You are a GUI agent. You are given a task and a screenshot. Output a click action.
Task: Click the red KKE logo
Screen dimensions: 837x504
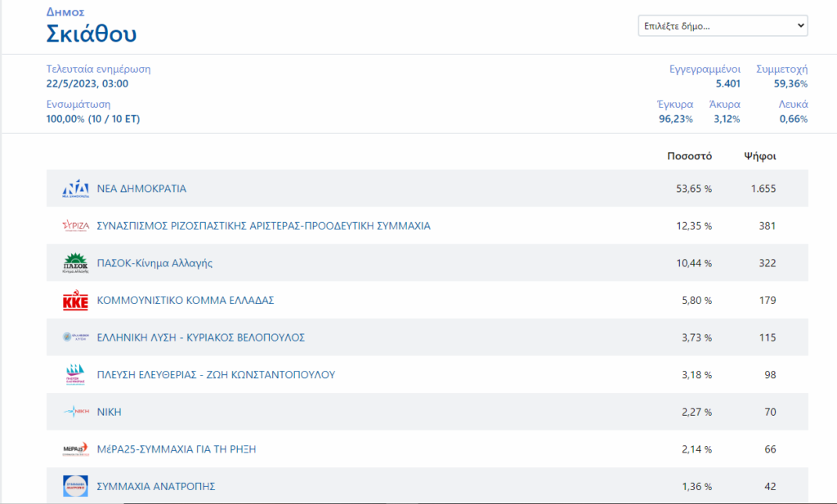tap(75, 301)
